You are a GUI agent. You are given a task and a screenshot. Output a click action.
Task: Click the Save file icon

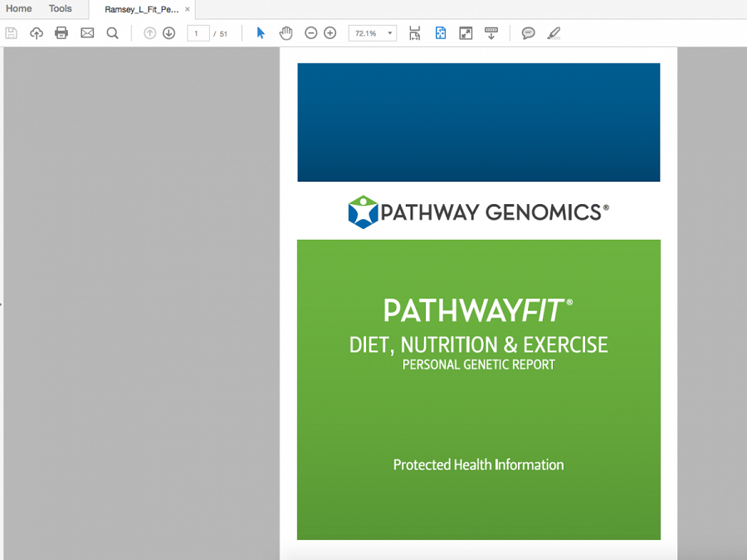pyautogui.click(x=11, y=33)
